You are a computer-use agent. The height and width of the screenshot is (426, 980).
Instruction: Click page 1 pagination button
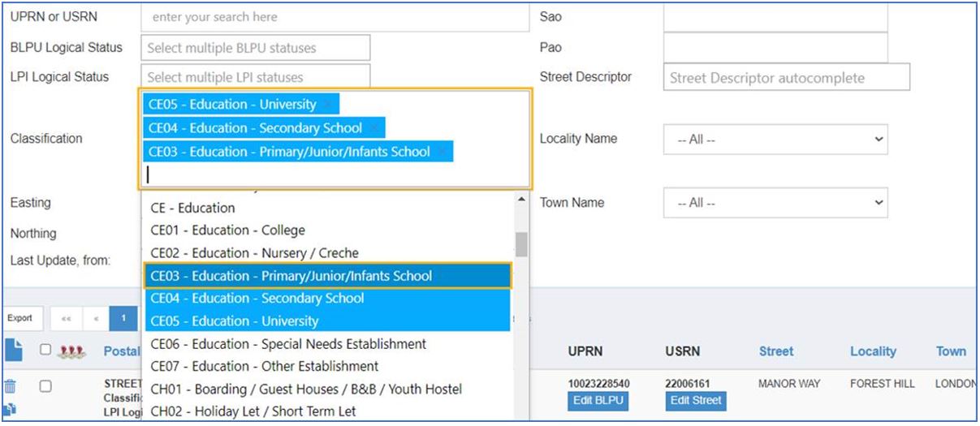pos(124,318)
